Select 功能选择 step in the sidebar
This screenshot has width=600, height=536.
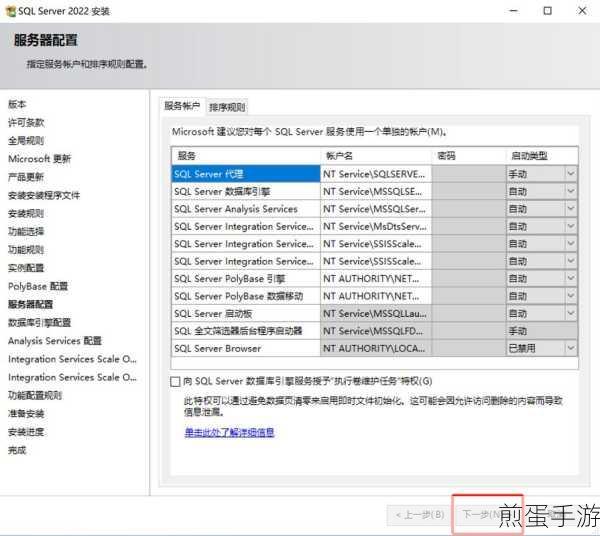(26, 231)
